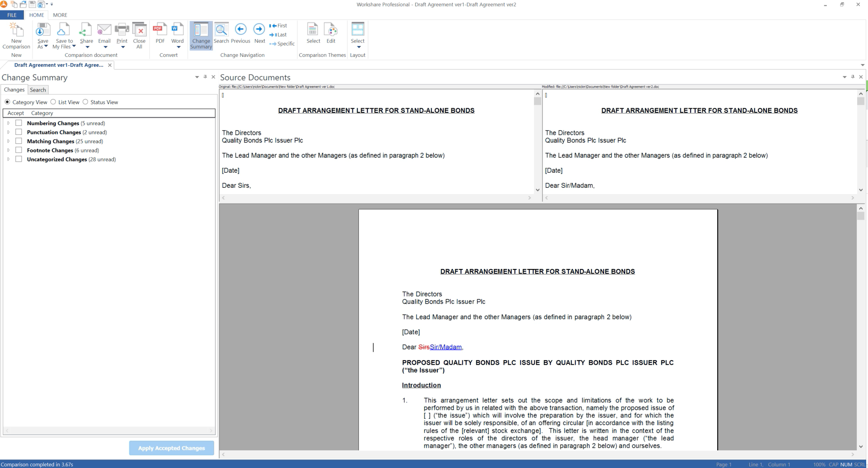Jump to the First change
The image size is (868, 468).
[279, 26]
